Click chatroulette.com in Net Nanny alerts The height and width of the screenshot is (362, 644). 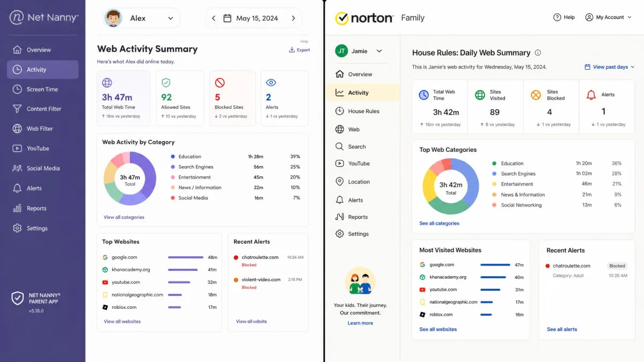[260, 257]
